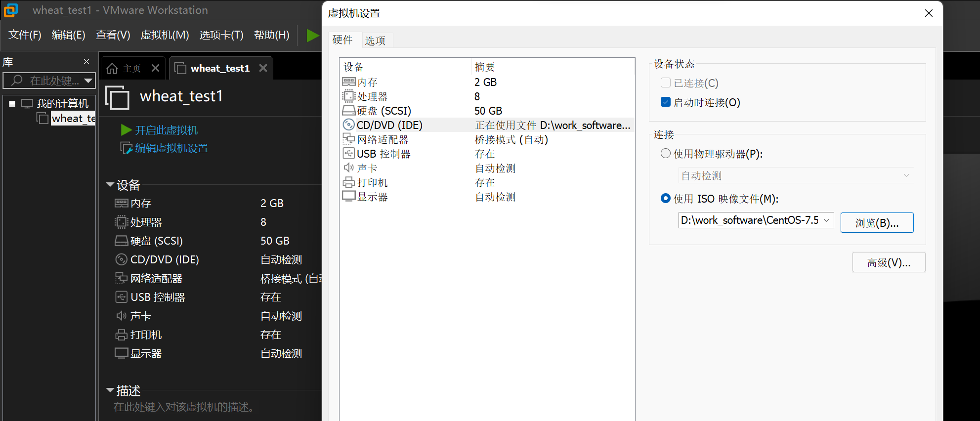Click the search magnifier icon in the library panel
The height and width of the screenshot is (421, 980).
tap(17, 80)
